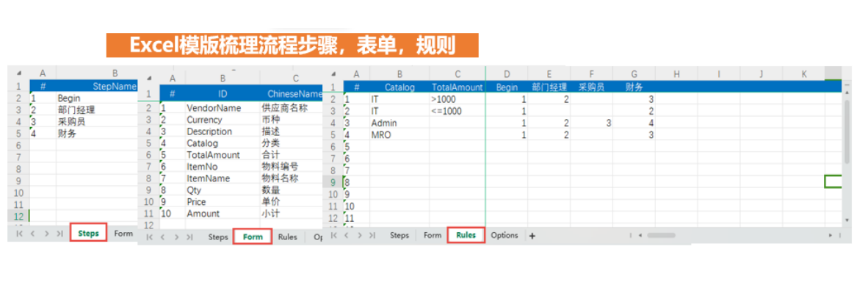Image resolution: width=868 pixels, height=285 pixels.
Task: Go to last sheet in Steps-active window
Action: (x=59, y=234)
